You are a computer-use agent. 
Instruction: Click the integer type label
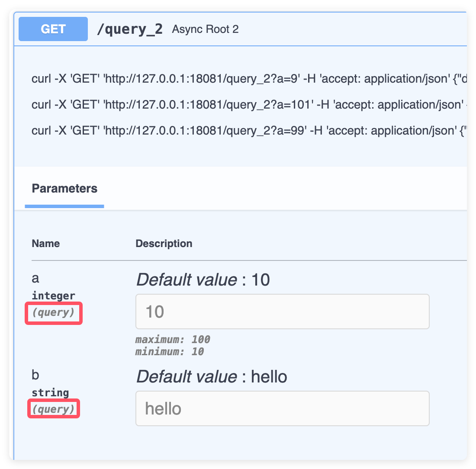pos(53,296)
